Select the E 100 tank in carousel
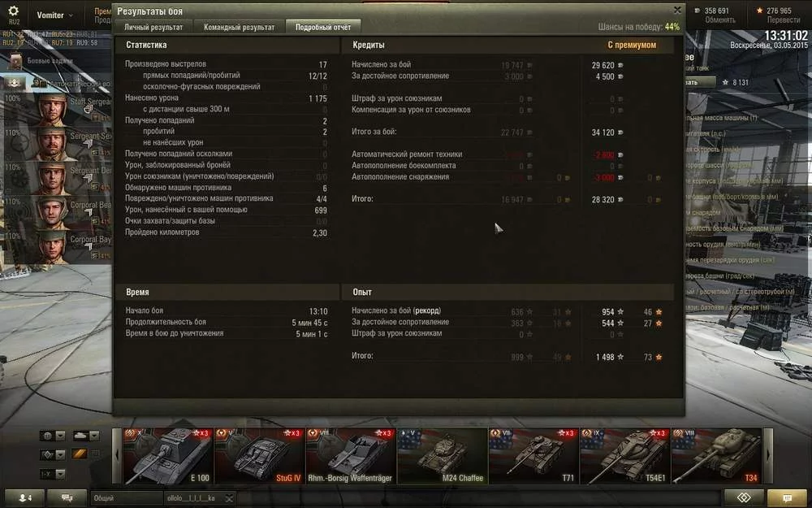 pyautogui.click(x=168, y=456)
